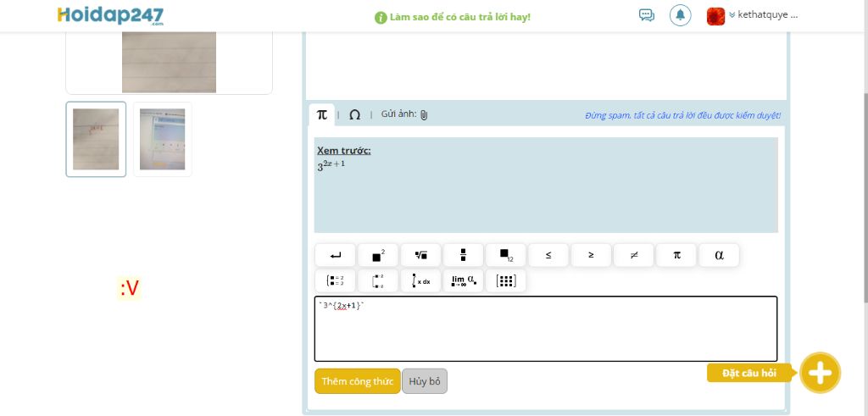Click the 'Đừng spam' moderation notice
Screen dimensions: 868x416
click(x=682, y=115)
